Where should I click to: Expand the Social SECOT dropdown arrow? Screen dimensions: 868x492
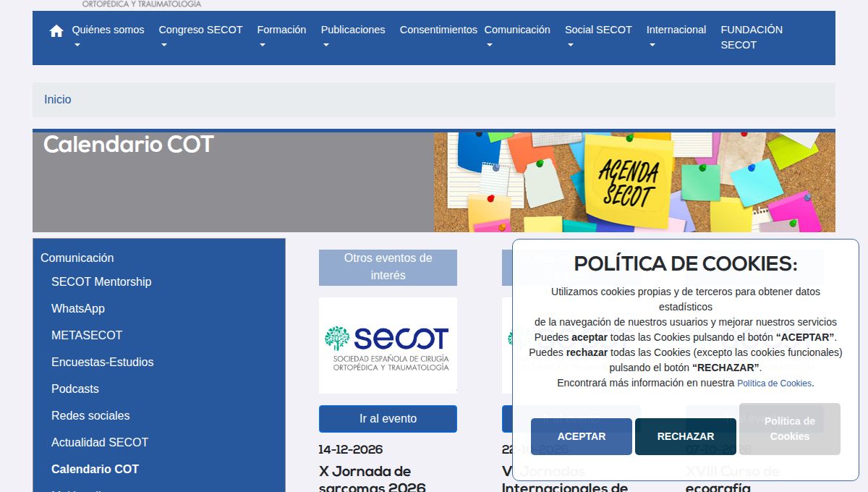tap(571, 46)
